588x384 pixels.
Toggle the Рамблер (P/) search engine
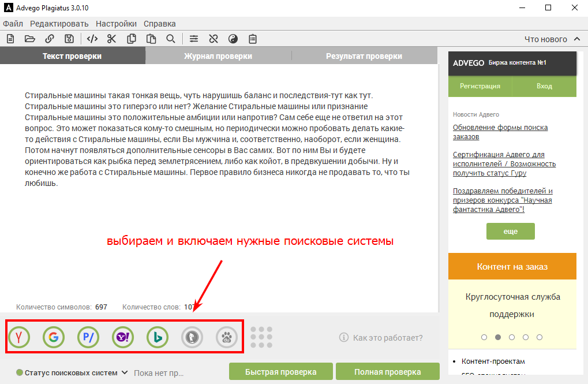[x=88, y=337]
